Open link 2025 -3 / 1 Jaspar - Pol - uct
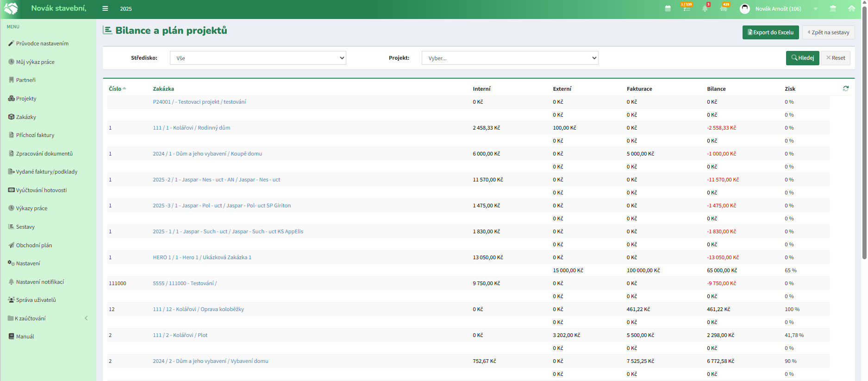This screenshot has width=868, height=381. click(x=222, y=206)
